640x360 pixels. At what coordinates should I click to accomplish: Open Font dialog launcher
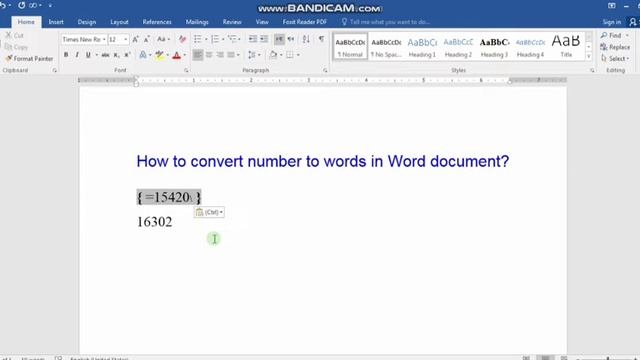186,71
